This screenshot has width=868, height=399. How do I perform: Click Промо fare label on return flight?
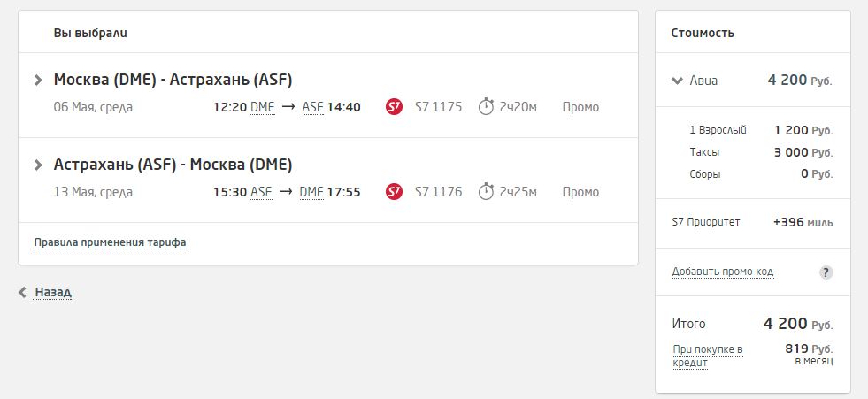point(580,192)
